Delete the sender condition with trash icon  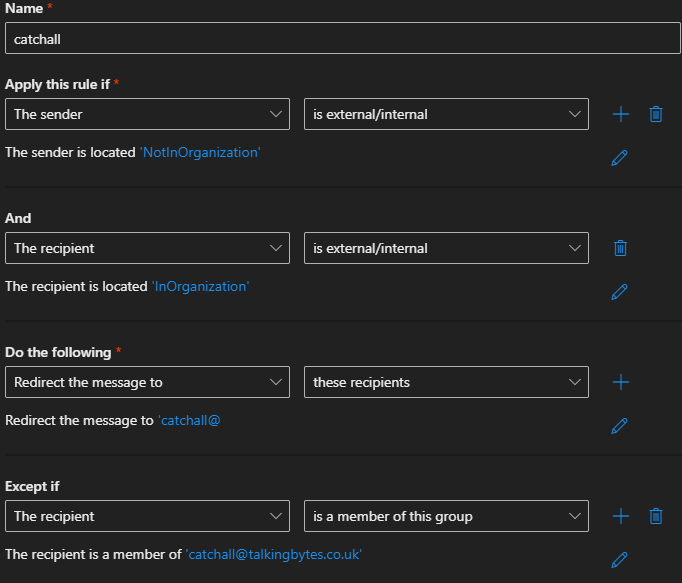[656, 114]
